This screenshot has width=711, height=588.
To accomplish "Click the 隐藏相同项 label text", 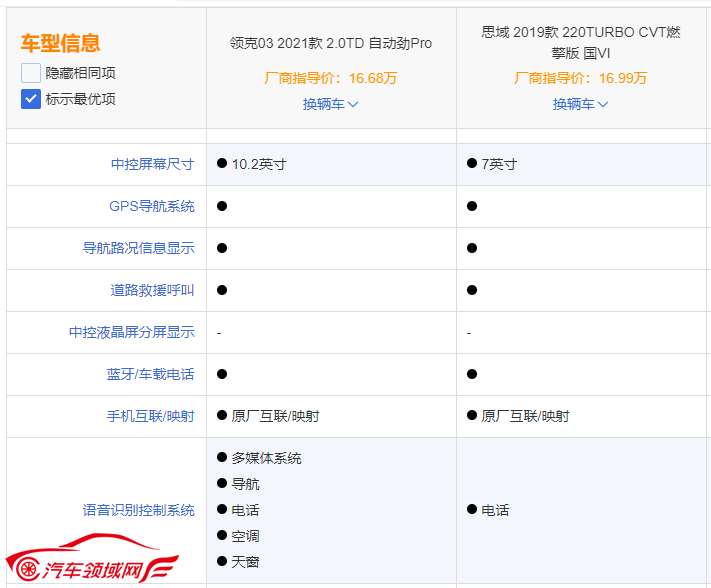I will 80,73.
